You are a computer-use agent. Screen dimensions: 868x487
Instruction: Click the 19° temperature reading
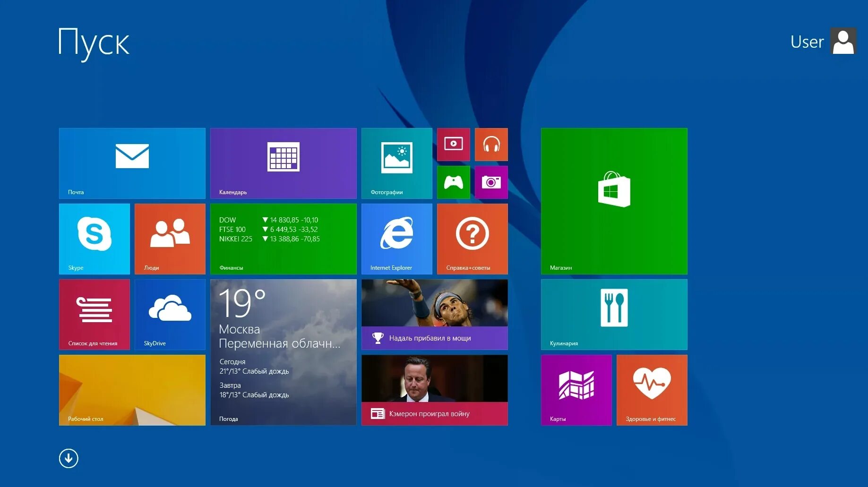click(x=242, y=303)
